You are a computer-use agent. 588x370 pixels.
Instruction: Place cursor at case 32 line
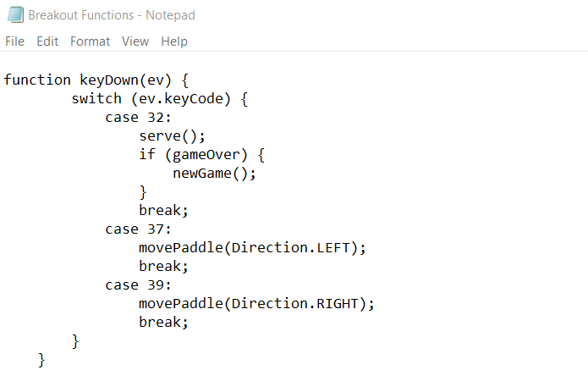click(x=138, y=118)
